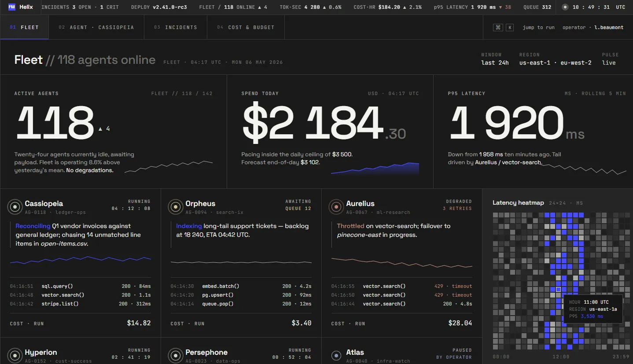Click Cassiopeia sql.query() log row
This screenshot has width=633, height=364.
pos(80,286)
